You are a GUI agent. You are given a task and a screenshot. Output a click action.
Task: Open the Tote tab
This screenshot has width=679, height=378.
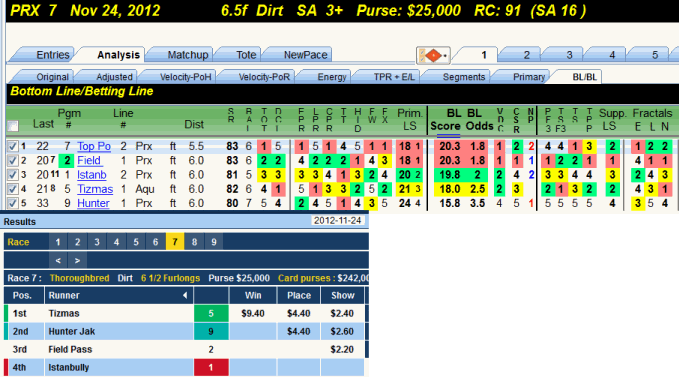(242, 55)
